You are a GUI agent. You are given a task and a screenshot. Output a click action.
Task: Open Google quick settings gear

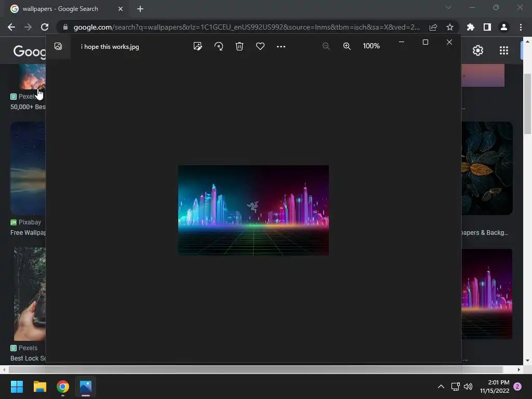click(x=478, y=50)
